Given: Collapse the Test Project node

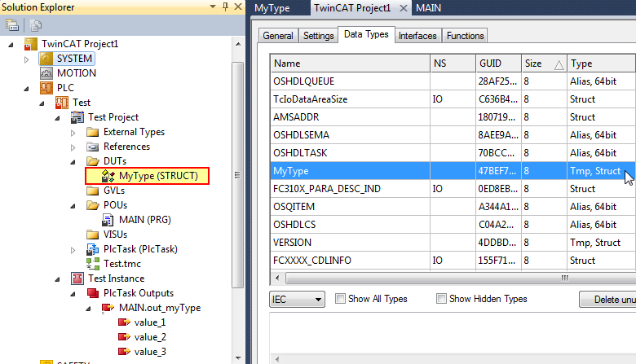Looking at the screenshot, I should coord(57,118).
